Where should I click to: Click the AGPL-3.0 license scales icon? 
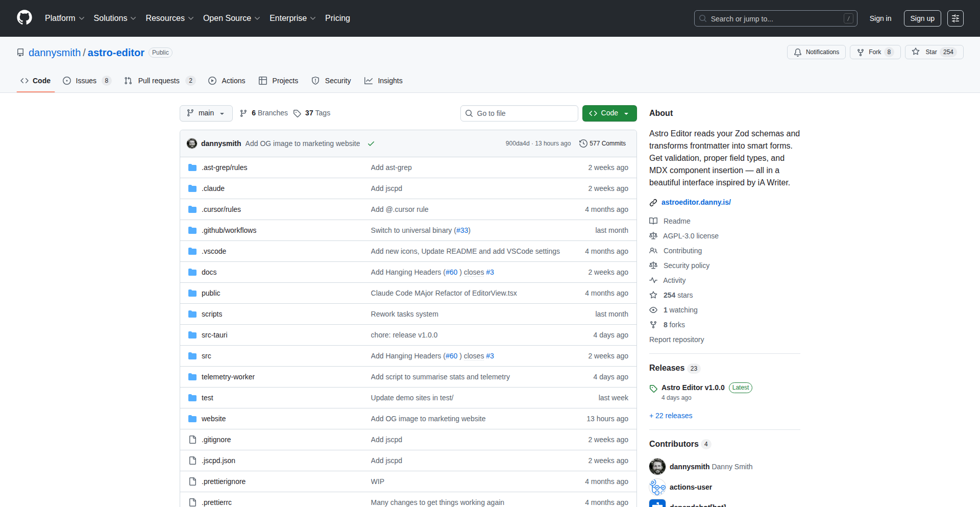pyautogui.click(x=653, y=236)
